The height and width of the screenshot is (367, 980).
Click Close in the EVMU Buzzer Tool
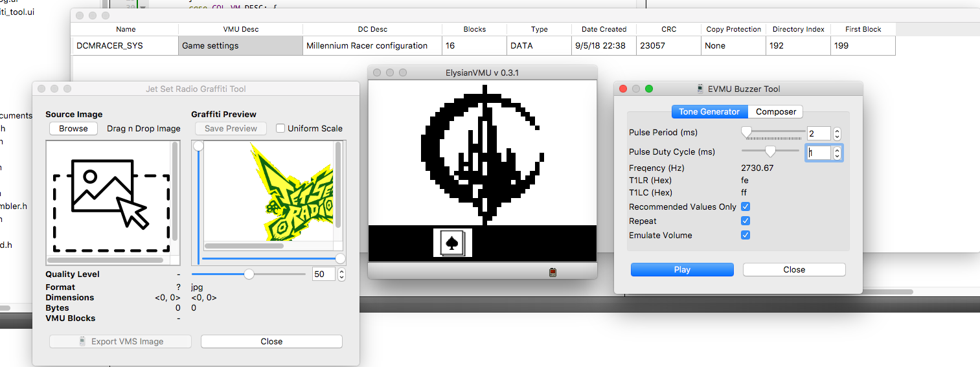coord(794,269)
